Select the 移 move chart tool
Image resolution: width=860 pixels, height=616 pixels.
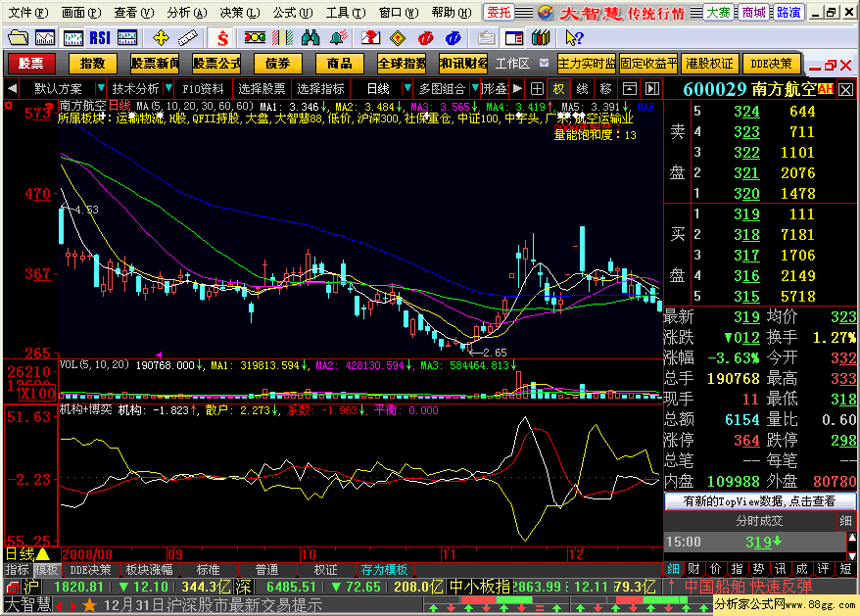click(x=605, y=89)
